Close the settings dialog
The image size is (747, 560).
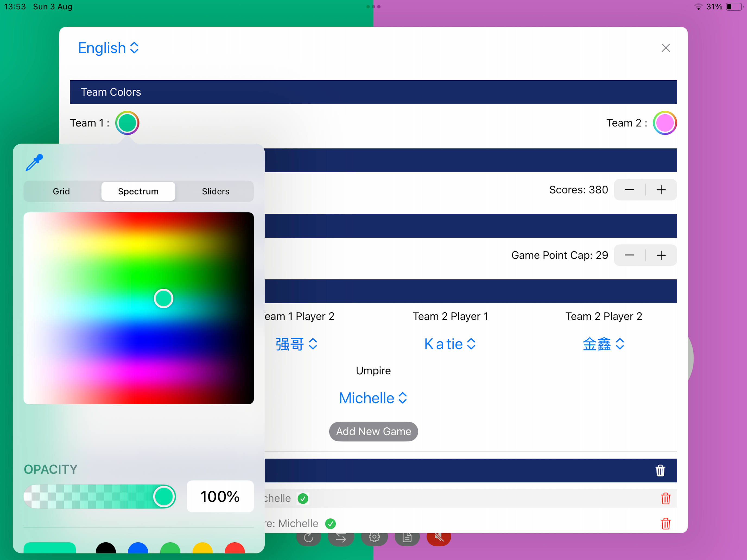coord(666,48)
